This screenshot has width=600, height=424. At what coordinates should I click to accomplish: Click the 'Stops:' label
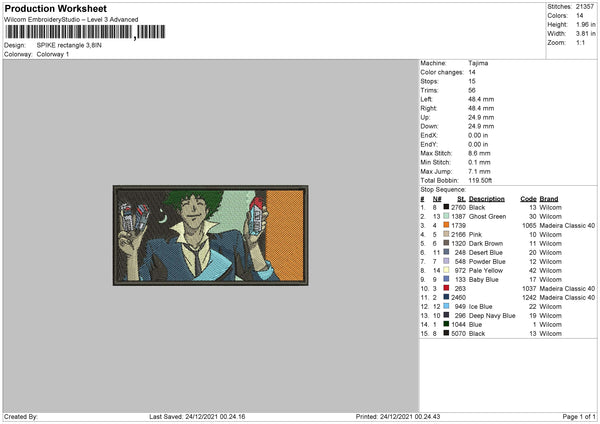(x=429, y=81)
